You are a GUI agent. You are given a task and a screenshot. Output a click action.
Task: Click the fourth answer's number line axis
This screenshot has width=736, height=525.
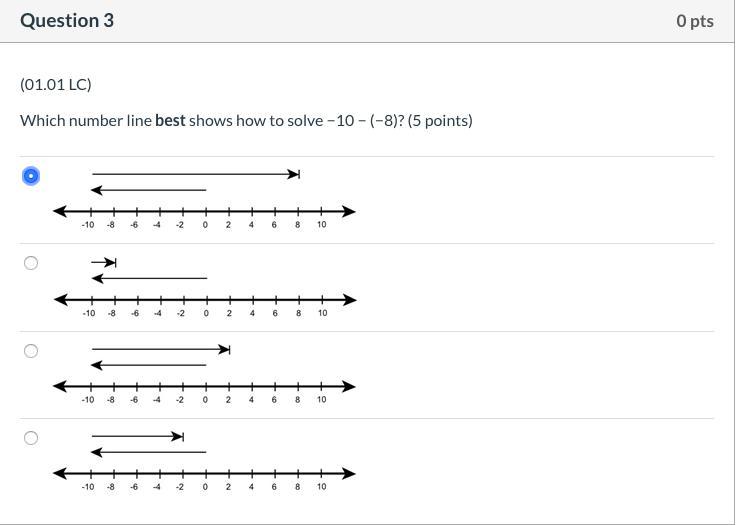[204, 473]
